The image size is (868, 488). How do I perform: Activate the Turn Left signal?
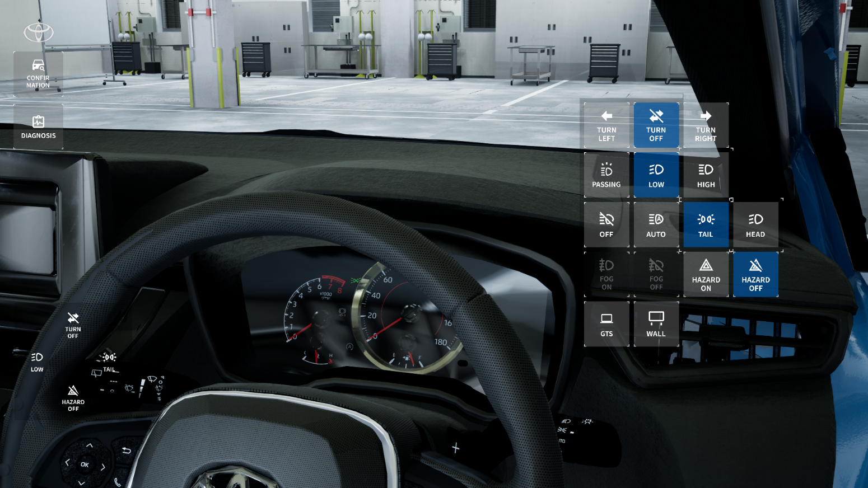[606, 125]
